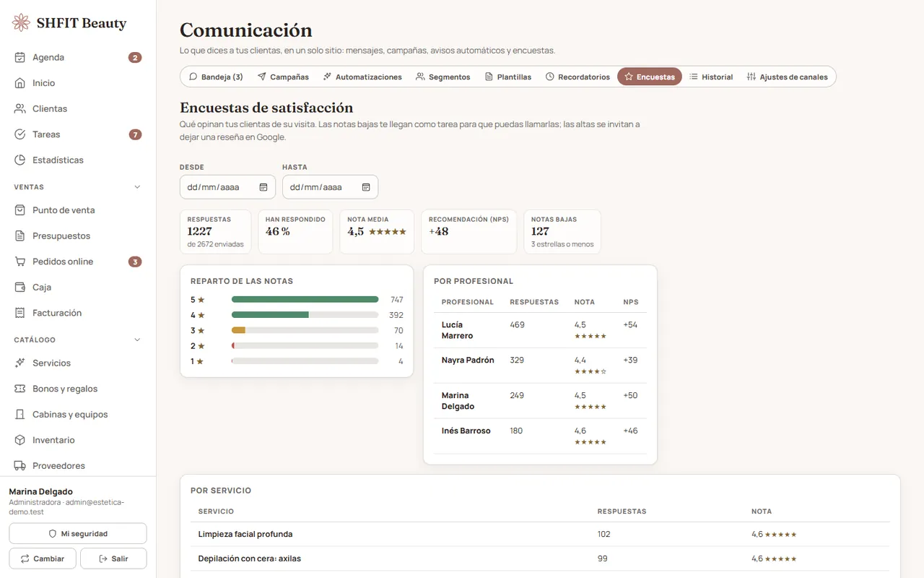The image size is (924, 578).
Task: Click the Bonos y regalos ticket icon
Action: (20, 389)
